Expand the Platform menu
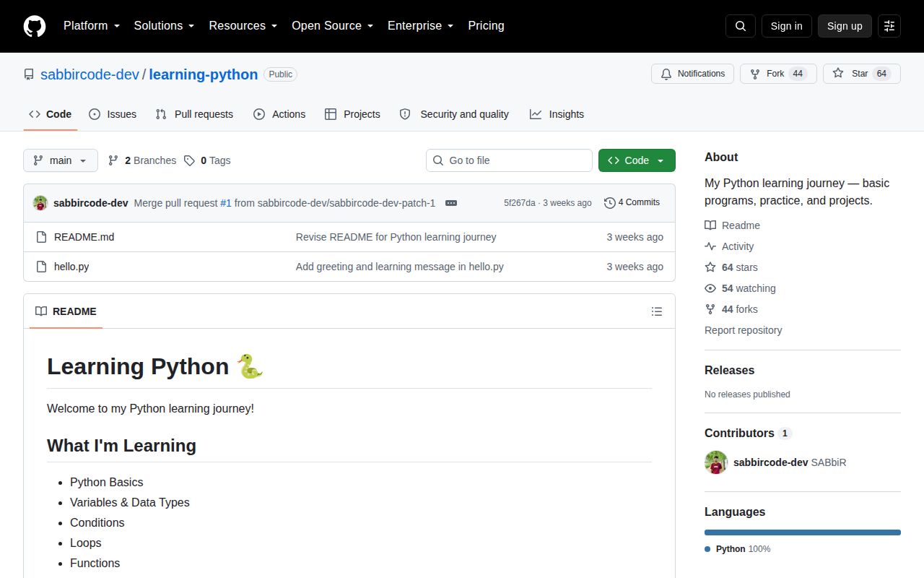Viewport: 924px width, 578px height. (91, 26)
